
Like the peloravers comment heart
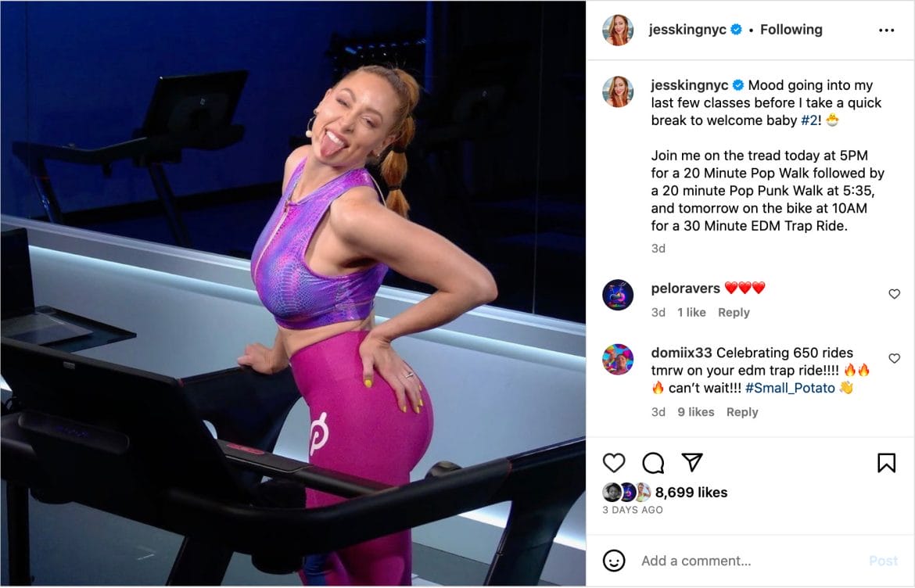click(x=894, y=294)
